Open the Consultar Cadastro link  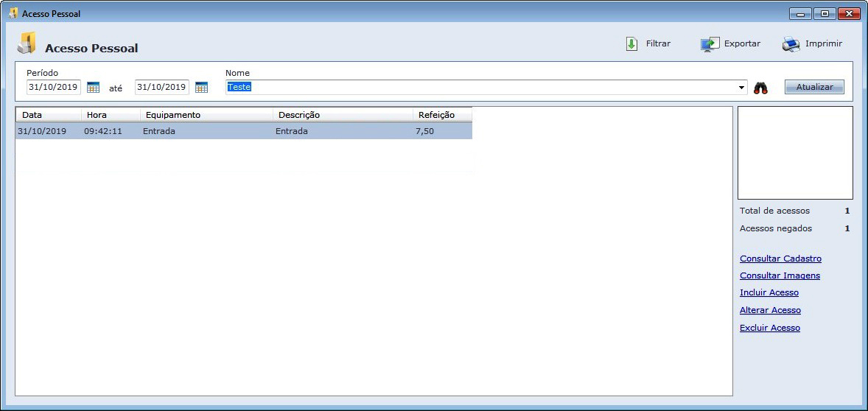(x=780, y=259)
